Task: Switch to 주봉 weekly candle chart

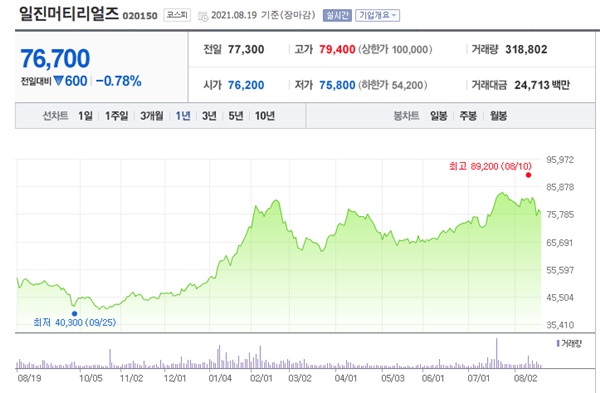Action: (468, 116)
